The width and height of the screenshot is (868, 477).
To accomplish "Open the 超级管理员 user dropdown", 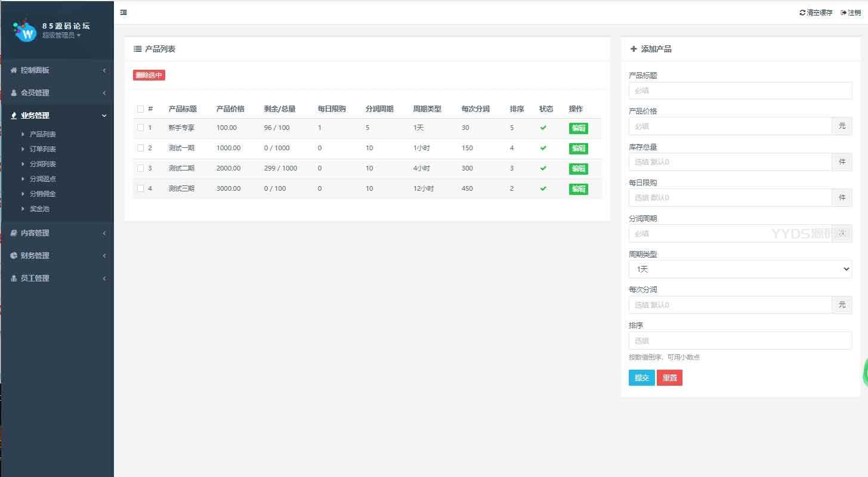I will tap(61, 35).
